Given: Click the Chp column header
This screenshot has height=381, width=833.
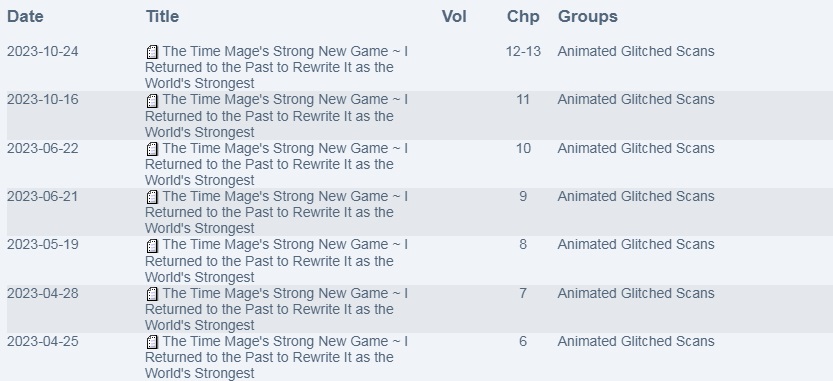Looking at the screenshot, I should click(x=523, y=16).
